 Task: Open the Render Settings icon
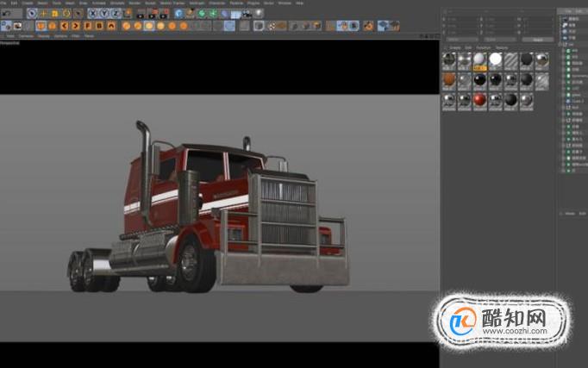coord(164,14)
